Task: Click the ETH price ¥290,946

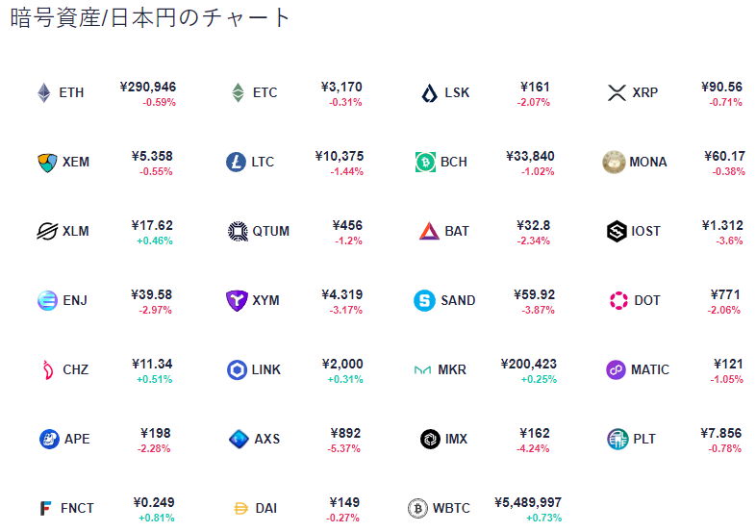Action: (148, 87)
